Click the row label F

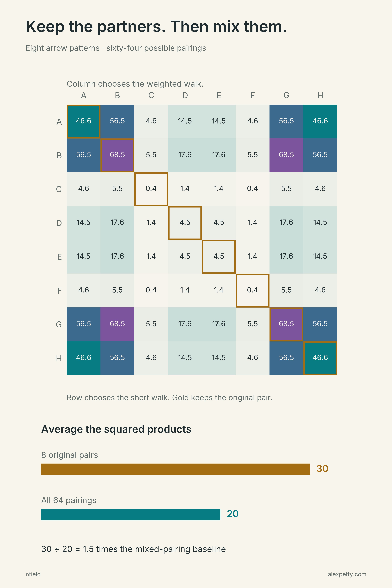coord(59,291)
